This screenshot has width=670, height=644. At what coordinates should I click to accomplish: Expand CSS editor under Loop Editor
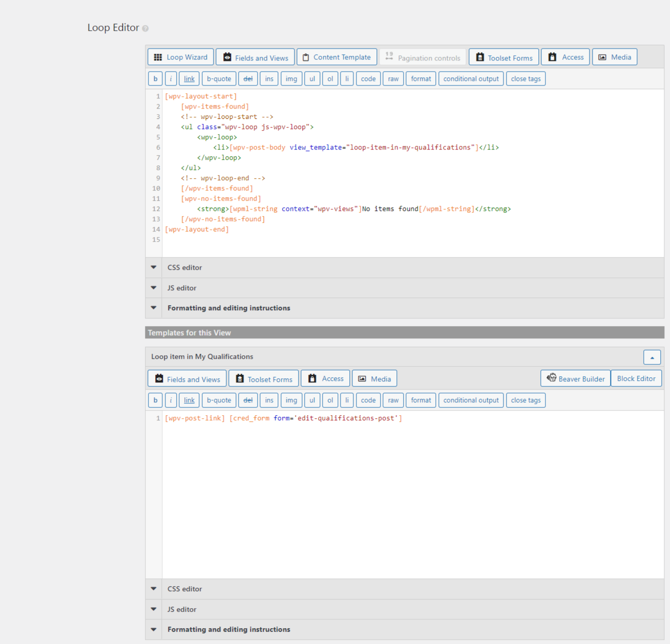[x=405, y=267]
